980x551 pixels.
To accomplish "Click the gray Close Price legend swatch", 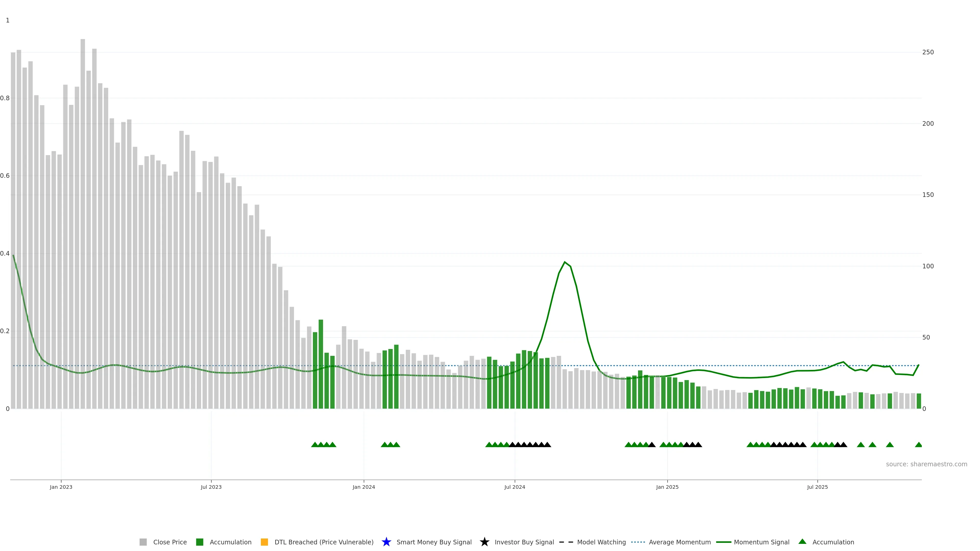I will (143, 542).
